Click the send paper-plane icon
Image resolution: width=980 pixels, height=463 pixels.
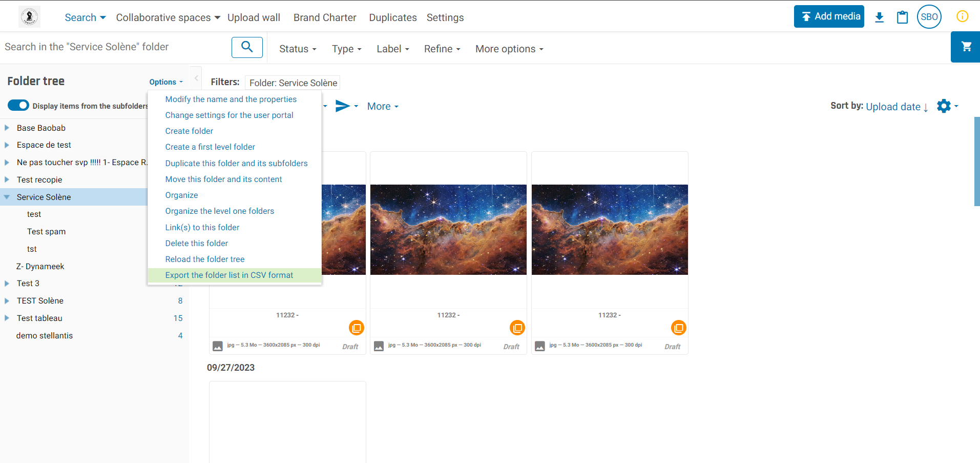coord(342,106)
